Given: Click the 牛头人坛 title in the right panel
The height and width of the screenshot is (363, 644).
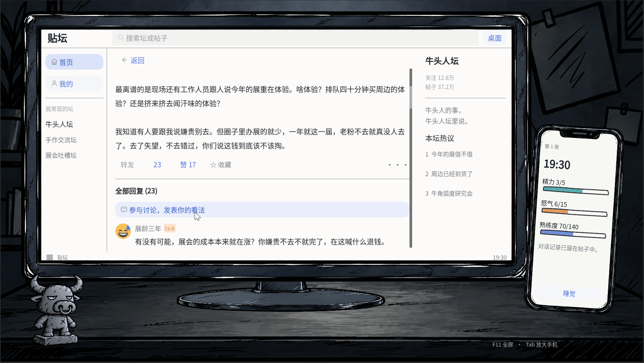Looking at the screenshot, I should click(442, 61).
